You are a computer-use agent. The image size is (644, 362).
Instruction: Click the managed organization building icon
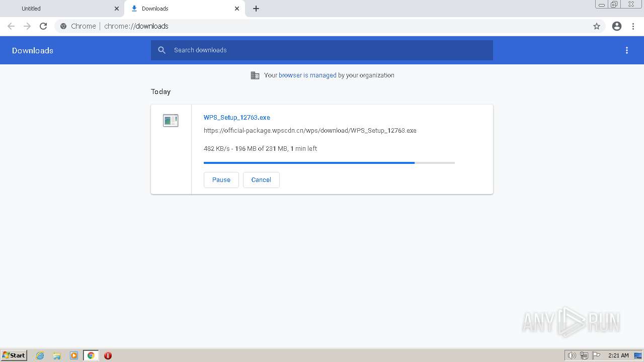point(255,75)
